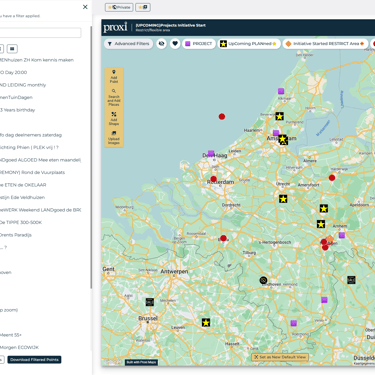Click the sidebar search input field

(40, 32)
